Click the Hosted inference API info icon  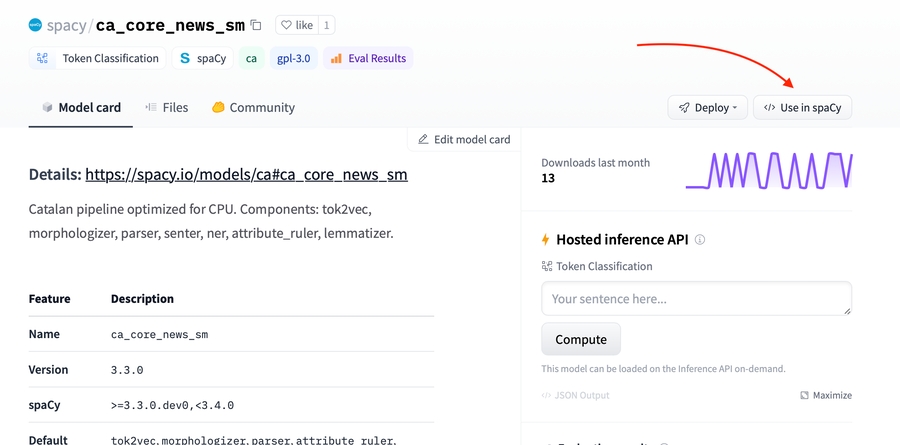[x=700, y=240]
